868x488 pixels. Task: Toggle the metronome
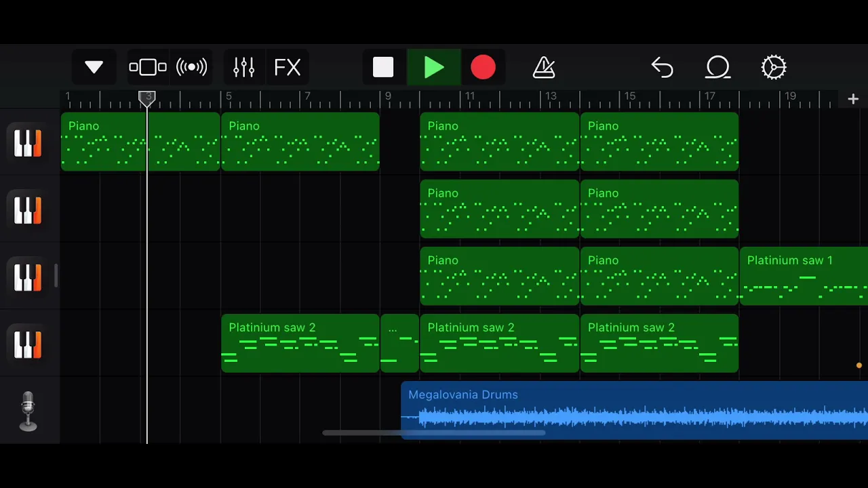click(544, 67)
